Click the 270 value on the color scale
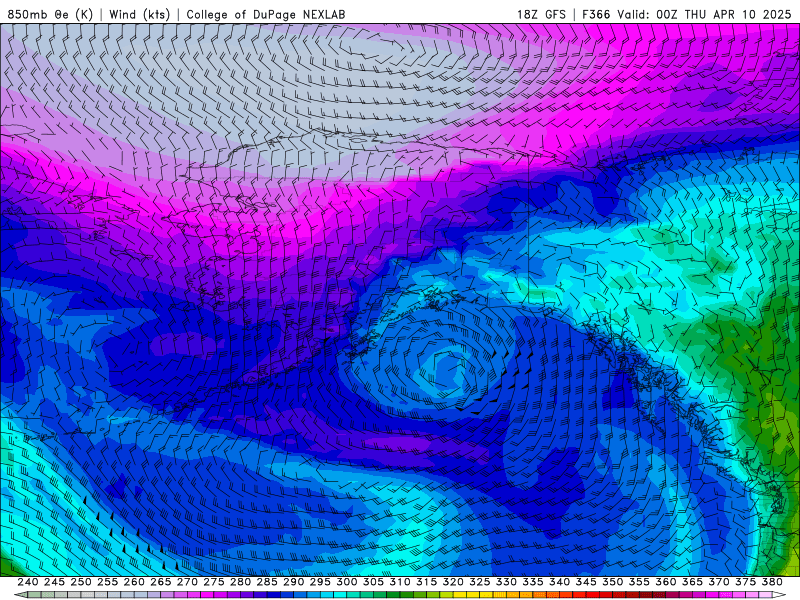This screenshot has width=800, height=600. click(x=187, y=582)
